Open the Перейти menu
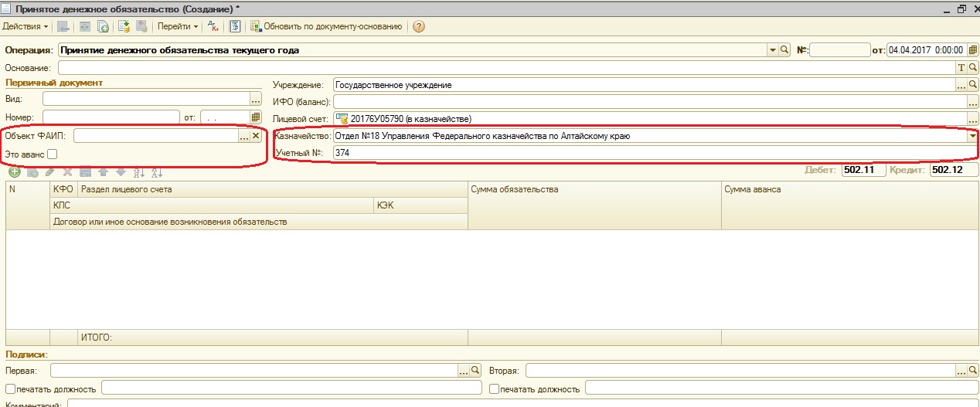This screenshot has height=407, width=980. click(x=177, y=26)
